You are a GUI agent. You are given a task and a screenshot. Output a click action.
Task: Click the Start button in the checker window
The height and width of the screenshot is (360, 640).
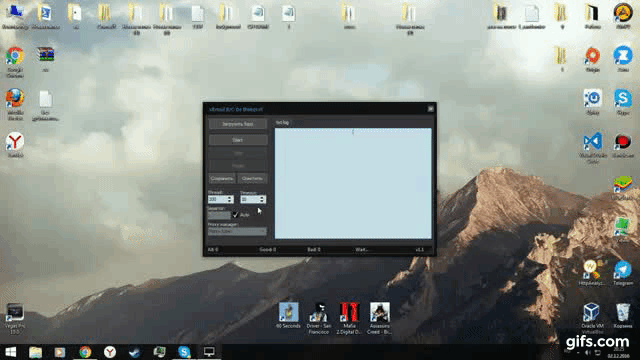click(238, 140)
